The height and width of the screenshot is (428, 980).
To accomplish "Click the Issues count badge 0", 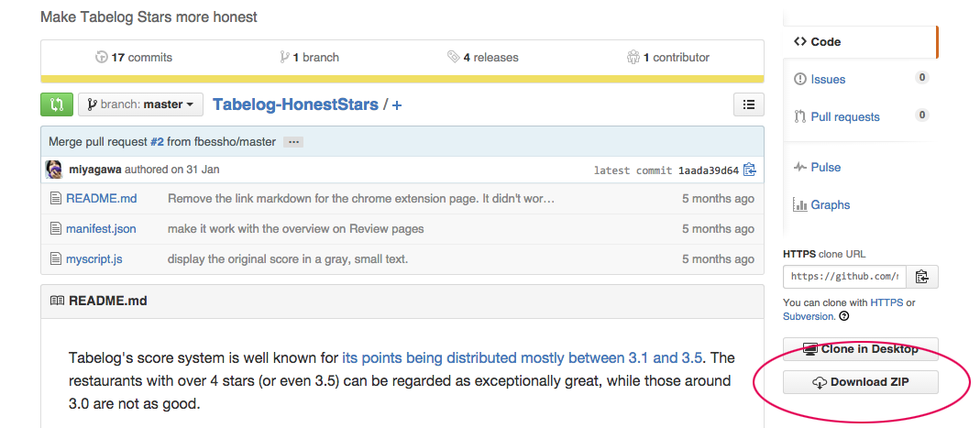I will pos(921,78).
